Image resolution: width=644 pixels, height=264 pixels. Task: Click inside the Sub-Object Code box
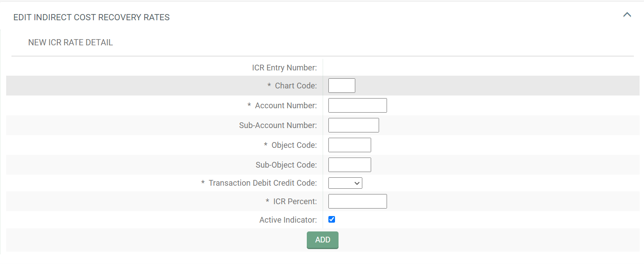[x=349, y=165]
